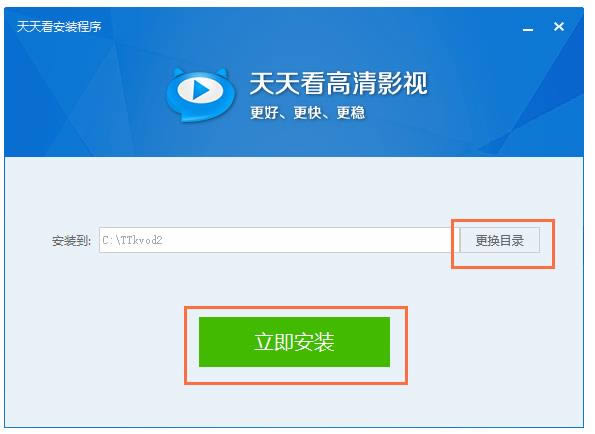Click the C:\TTkvod2 path text
Screen dimensions: 595x434
point(132,240)
